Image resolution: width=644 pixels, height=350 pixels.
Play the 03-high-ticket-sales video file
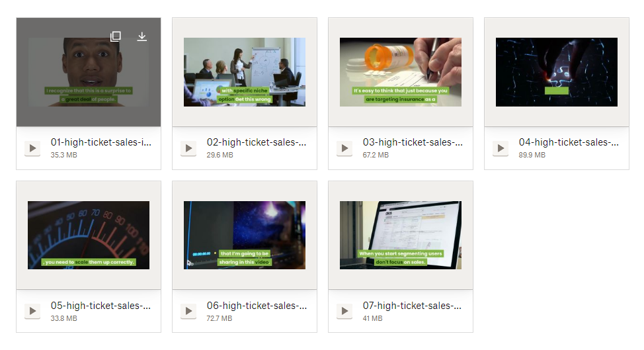coord(344,148)
